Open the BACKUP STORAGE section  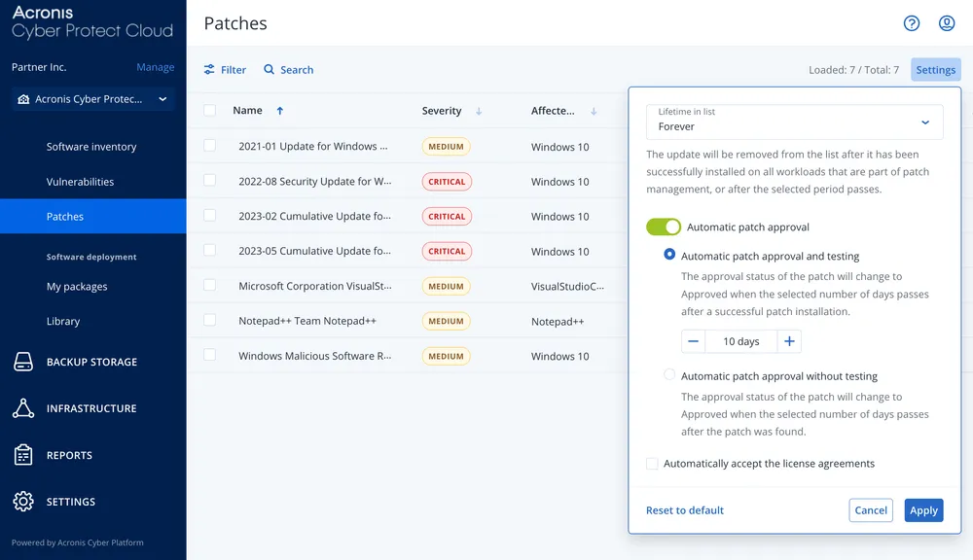pyautogui.click(x=91, y=363)
